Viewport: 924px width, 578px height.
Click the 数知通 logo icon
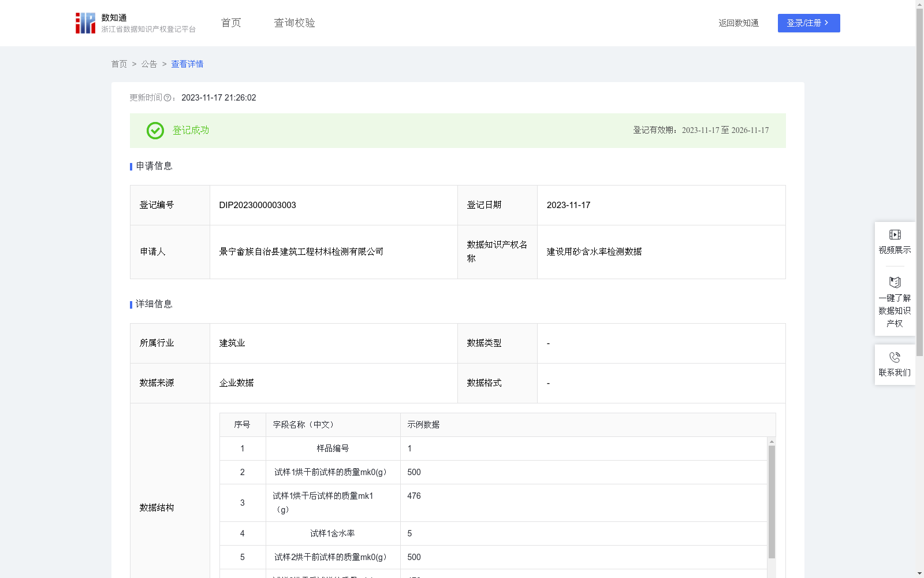tap(85, 23)
